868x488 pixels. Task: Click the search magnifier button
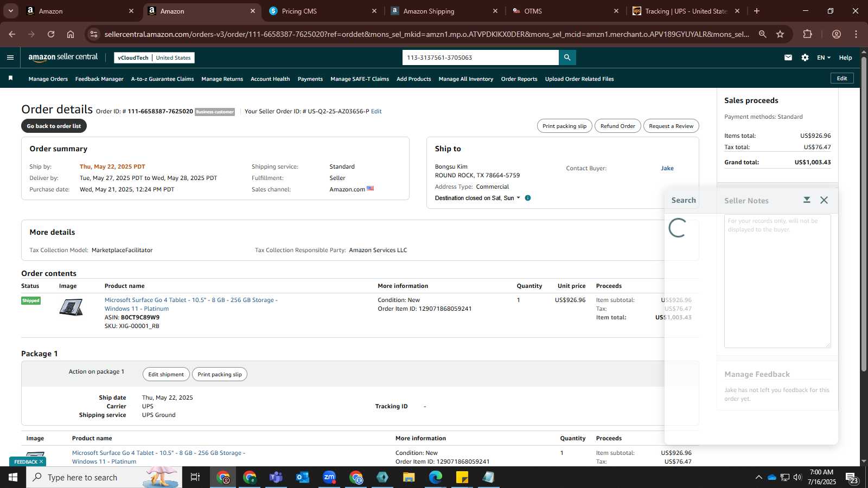567,57
